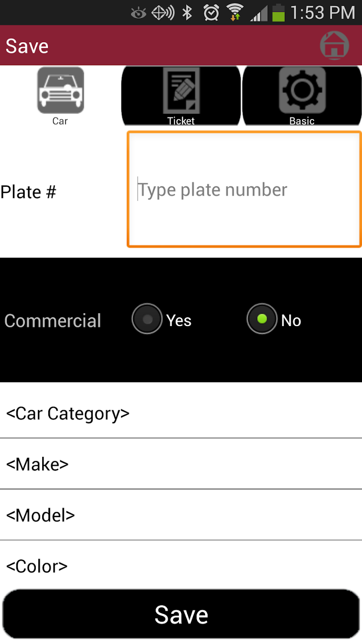
Task: Expand the Color selector
Action: coord(181,564)
